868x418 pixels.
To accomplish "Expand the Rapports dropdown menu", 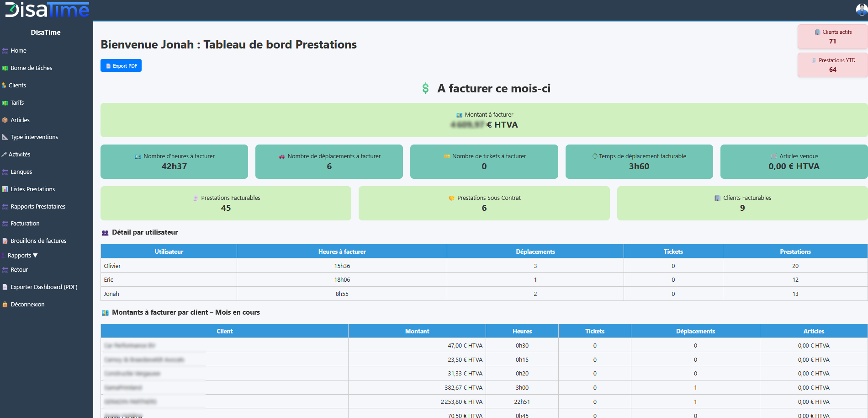I will (x=22, y=256).
